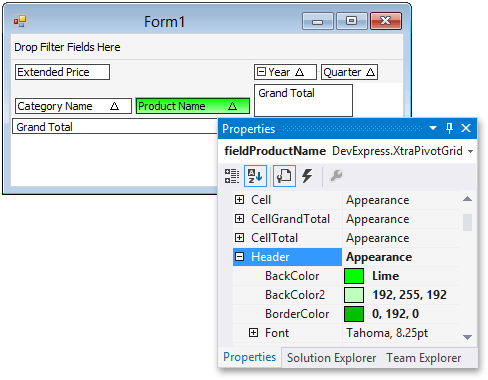Image resolution: width=488 pixels, height=380 pixels.
Task: Click the Quarter header sort triangle
Action: click(370, 72)
